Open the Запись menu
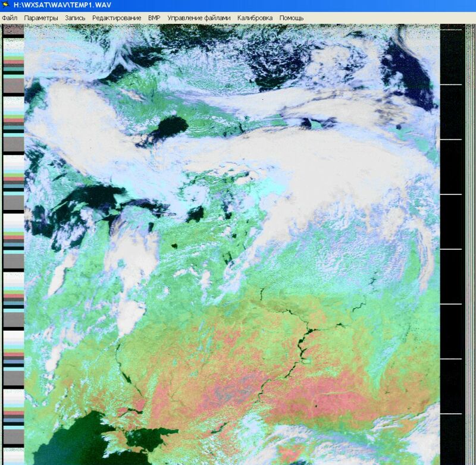 (x=75, y=18)
